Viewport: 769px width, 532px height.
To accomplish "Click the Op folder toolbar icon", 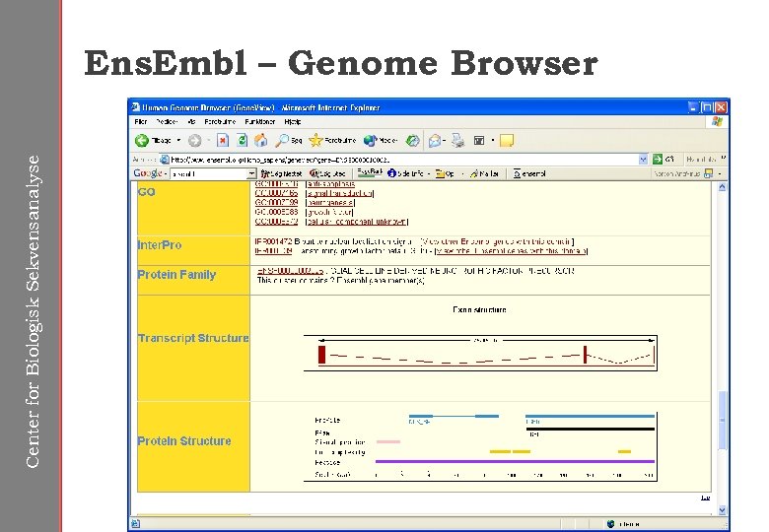I will click(x=445, y=173).
